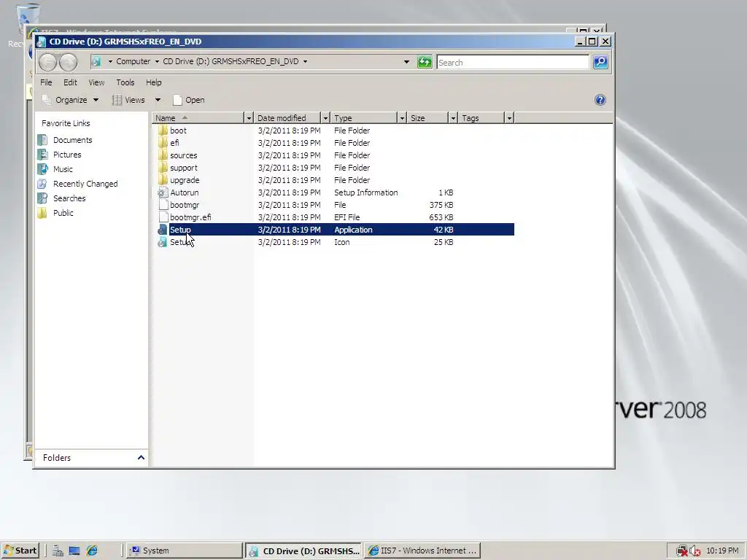Open the blue Help question mark icon

600,99
